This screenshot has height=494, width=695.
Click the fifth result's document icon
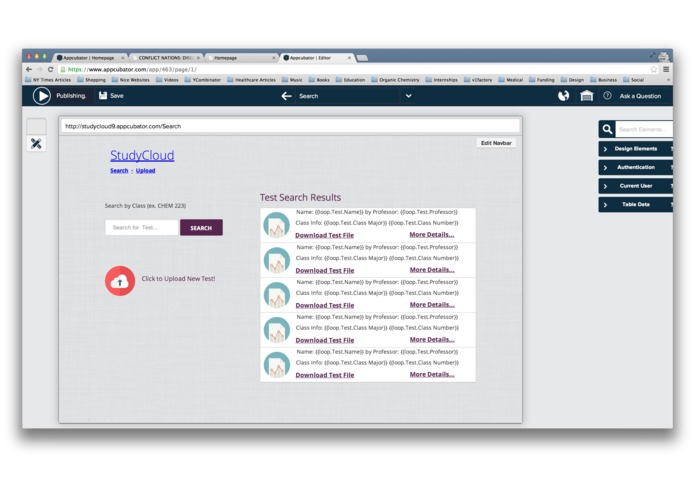(277, 365)
